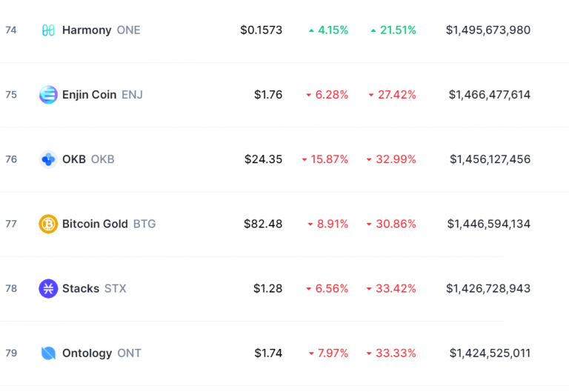Image resolution: width=569 pixels, height=392 pixels.
Task: Click the Ontology coin logo icon
Action: (x=48, y=353)
